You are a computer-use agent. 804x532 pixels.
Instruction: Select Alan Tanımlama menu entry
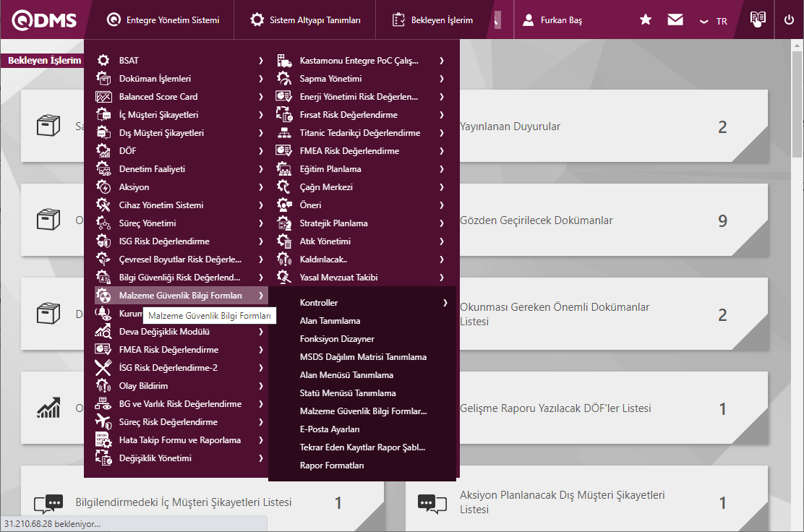(x=330, y=321)
